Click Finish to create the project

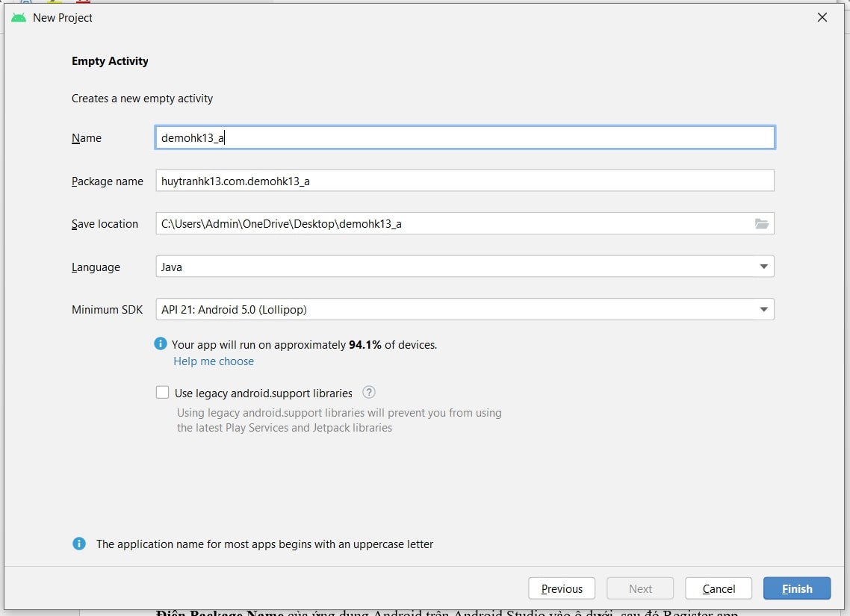tap(797, 588)
